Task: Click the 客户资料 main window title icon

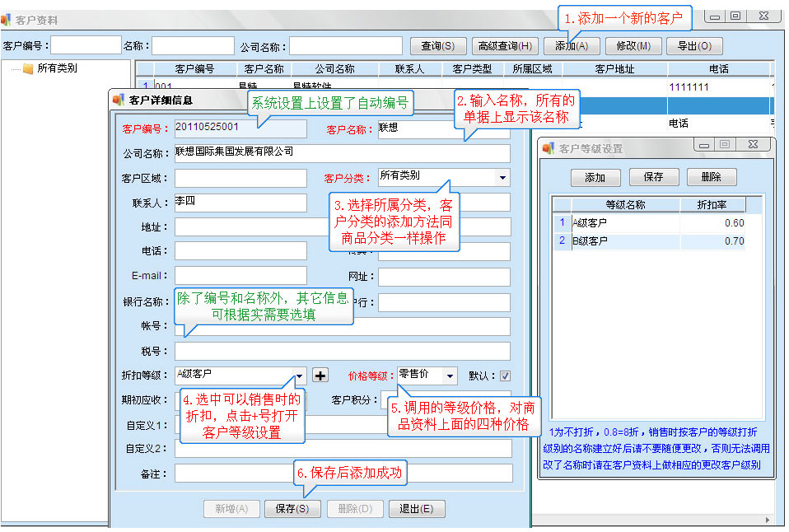Action: 7,20
